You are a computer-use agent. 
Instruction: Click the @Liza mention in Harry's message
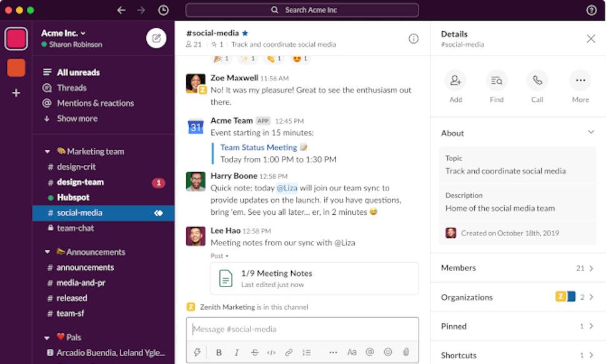click(287, 188)
